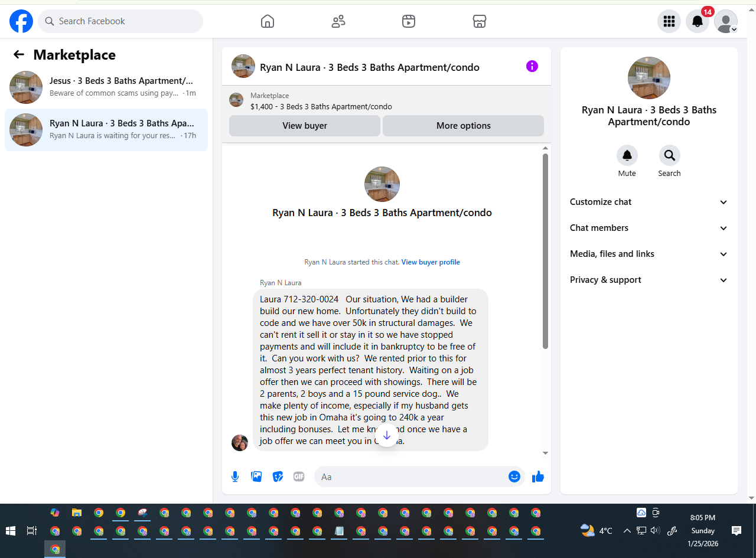
Task: Click the listing photo above the chat start
Action: [382, 184]
